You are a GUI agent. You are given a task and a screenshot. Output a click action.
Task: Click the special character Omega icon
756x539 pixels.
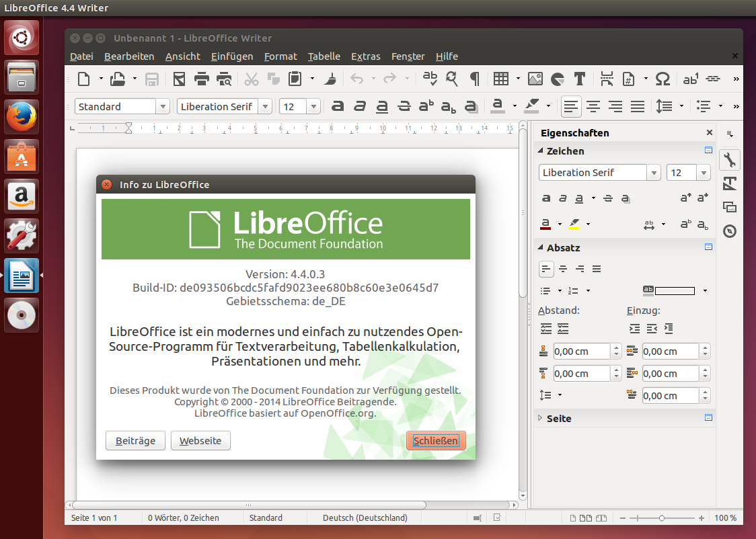pos(662,79)
